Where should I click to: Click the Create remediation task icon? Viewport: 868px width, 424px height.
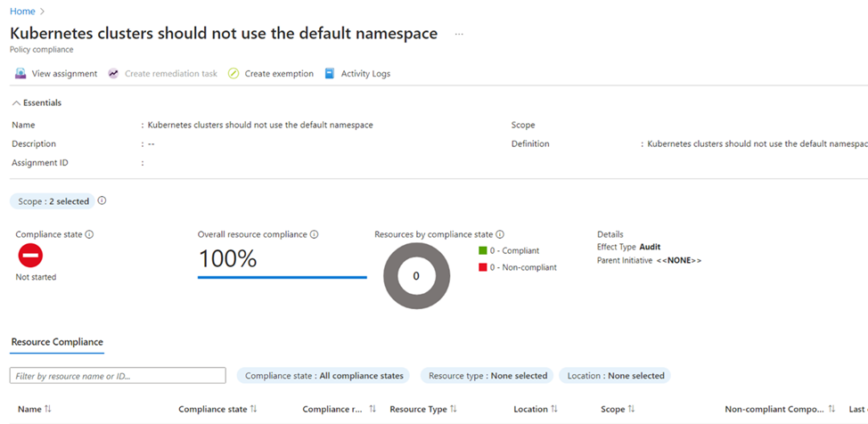[113, 74]
